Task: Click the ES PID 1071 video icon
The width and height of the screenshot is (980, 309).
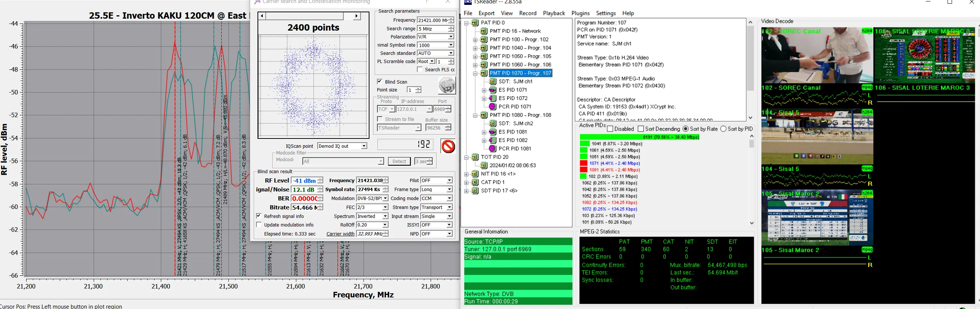Action: 493,90
